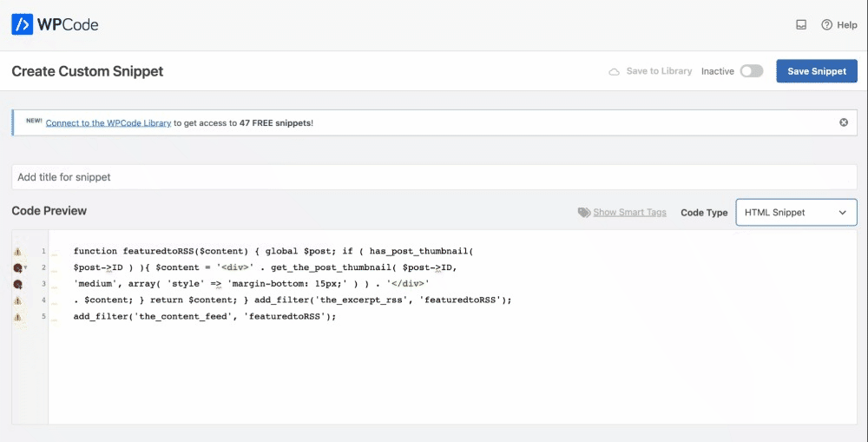Click the error icon on line 2

pyautogui.click(x=16, y=267)
